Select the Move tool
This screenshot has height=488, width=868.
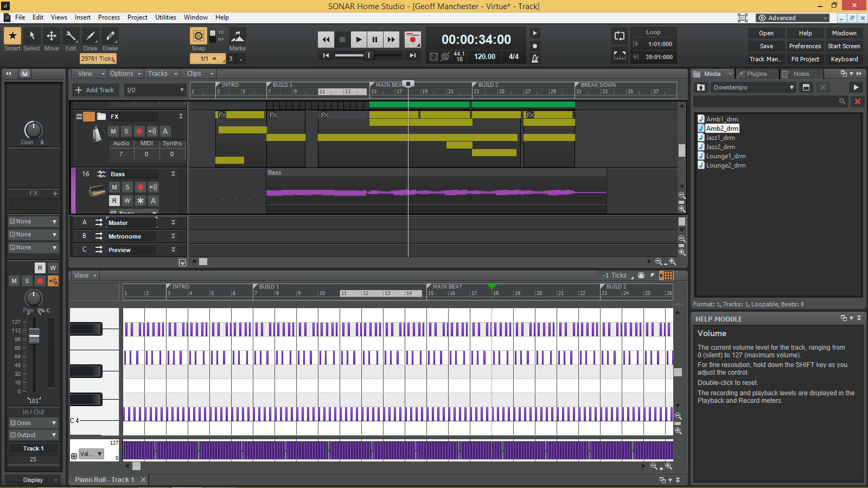pyautogui.click(x=51, y=36)
